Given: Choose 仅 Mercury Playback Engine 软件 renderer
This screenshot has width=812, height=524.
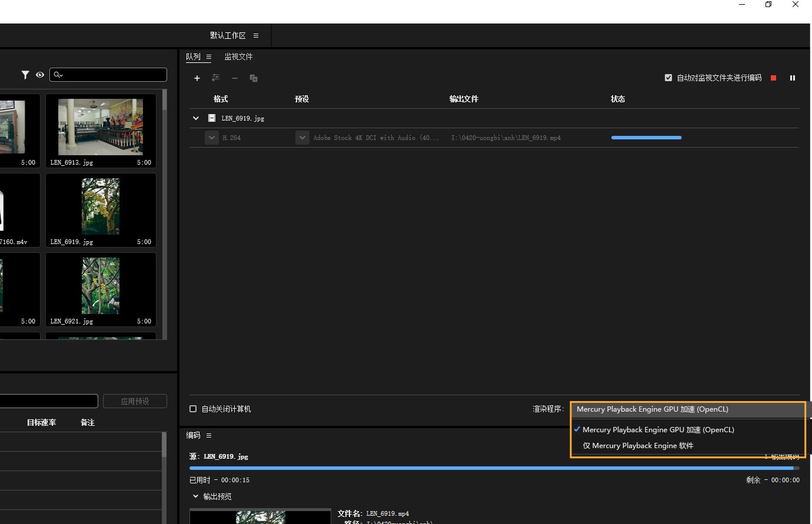Looking at the screenshot, I should 637,445.
